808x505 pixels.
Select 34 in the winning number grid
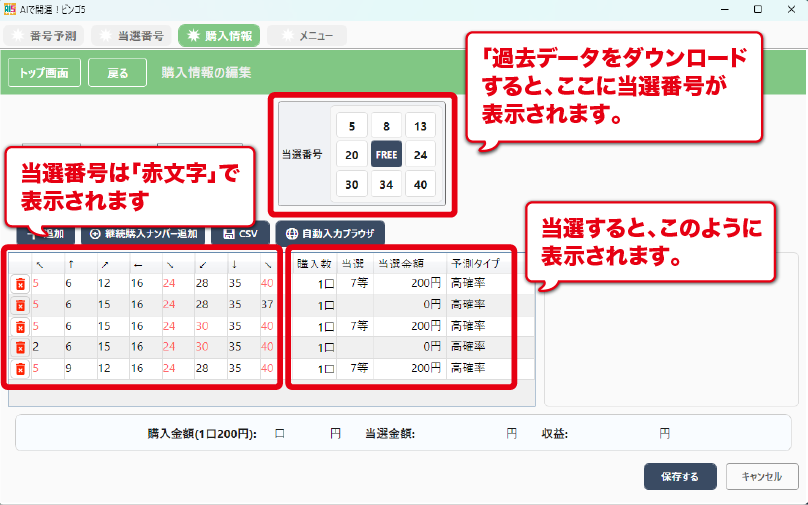[x=386, y=184]
